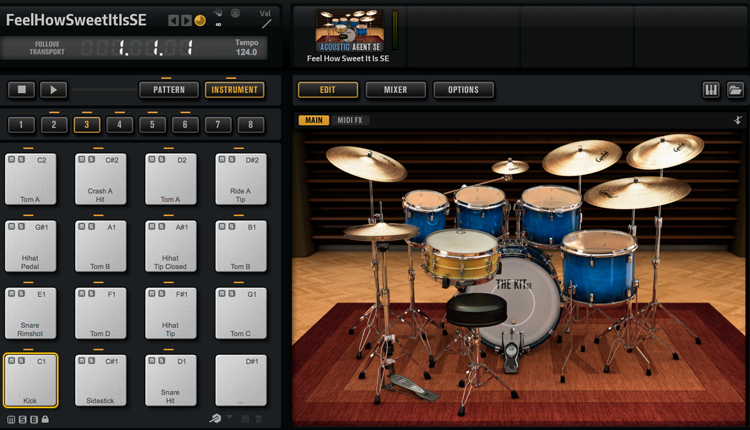Toggle the pad lock icon
Viewport: 750px width, 430px height.
pos(45,419)
